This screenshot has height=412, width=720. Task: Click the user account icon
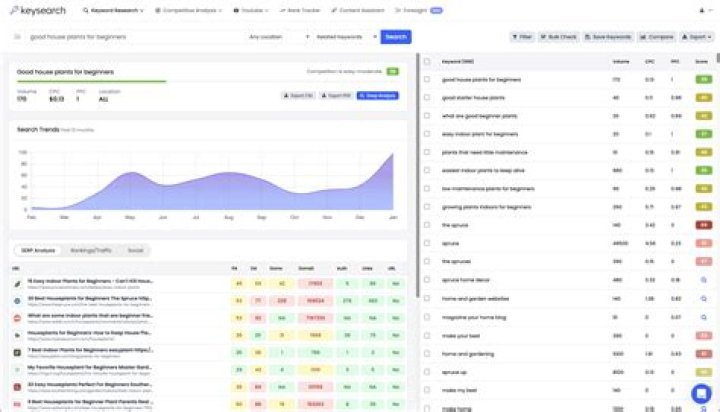point(702,10)
